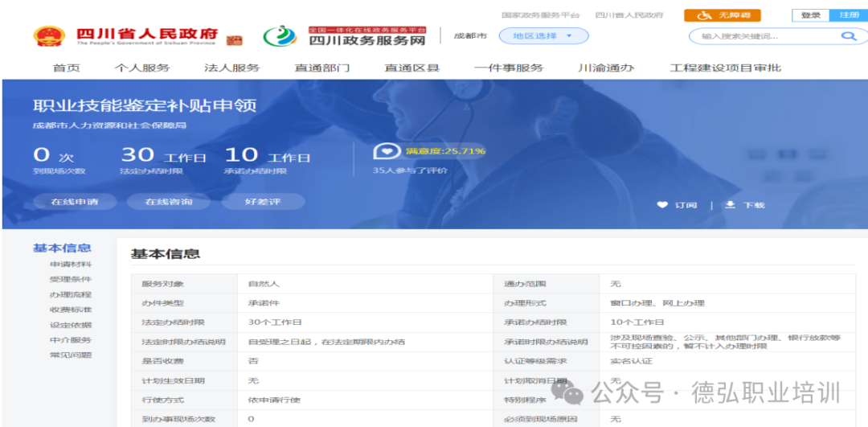
Task: Click the 注册 register button
Action: pyautogui.click(x=849, y=15)
